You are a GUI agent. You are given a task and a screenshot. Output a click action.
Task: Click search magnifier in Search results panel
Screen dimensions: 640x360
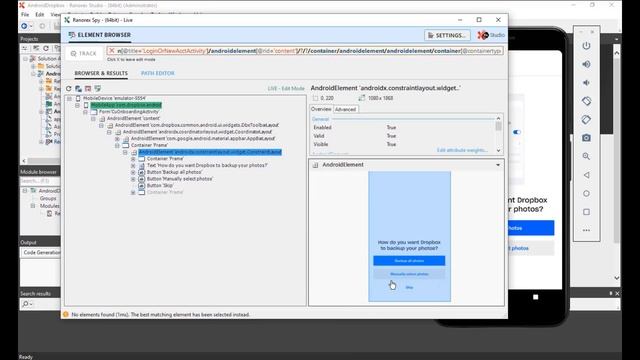[x=26, y=304]
